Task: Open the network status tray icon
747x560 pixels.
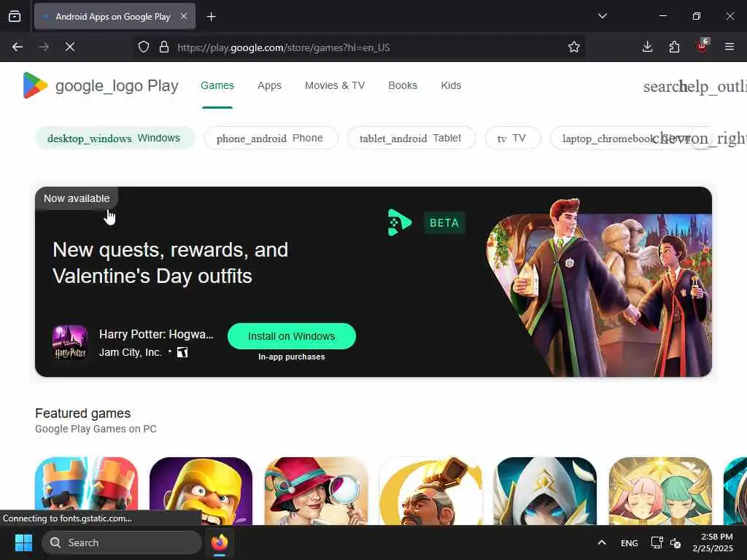Action: pyautogui.click(x=657, y=542)
